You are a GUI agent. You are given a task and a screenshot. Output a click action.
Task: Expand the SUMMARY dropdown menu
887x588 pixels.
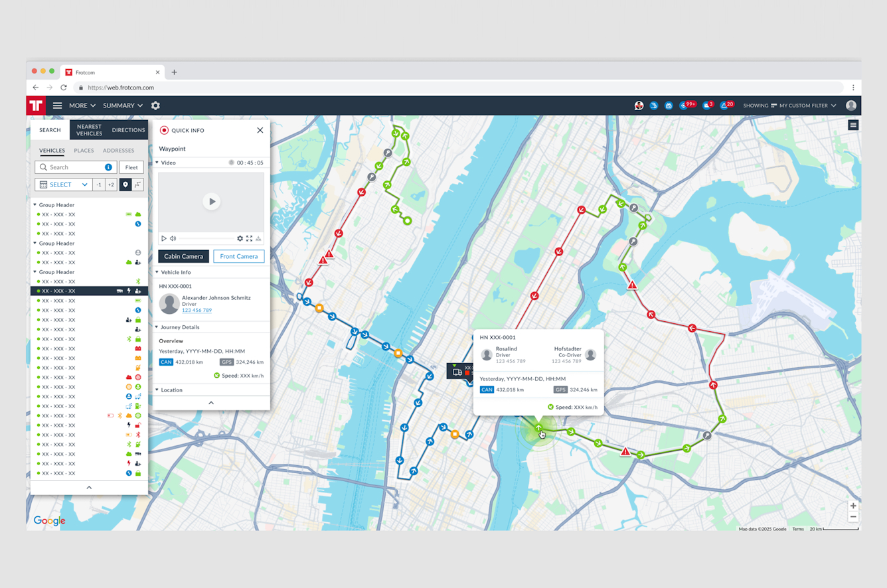123,106
